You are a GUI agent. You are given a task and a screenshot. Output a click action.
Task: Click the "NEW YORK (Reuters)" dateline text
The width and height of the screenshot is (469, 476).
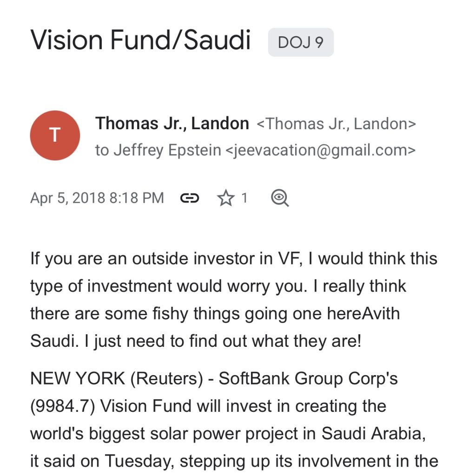(x=116, y=378)
